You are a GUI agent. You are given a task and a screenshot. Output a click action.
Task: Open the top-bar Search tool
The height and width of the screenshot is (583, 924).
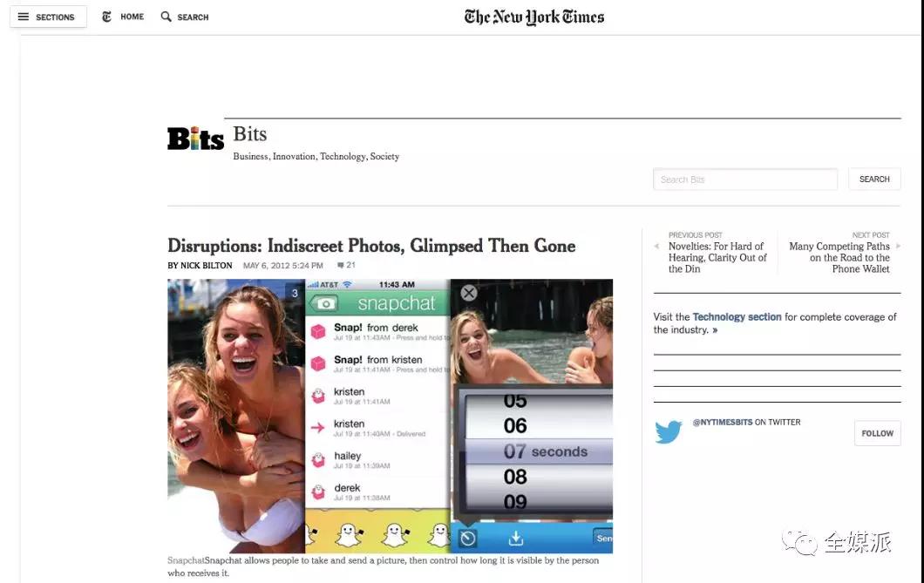click(x=185, y=17)
